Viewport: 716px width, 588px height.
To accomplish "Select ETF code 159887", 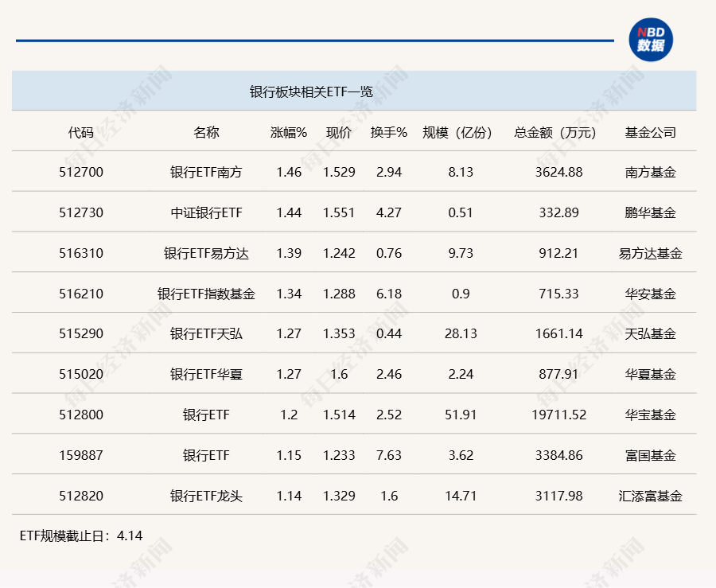I will [81, 455].
